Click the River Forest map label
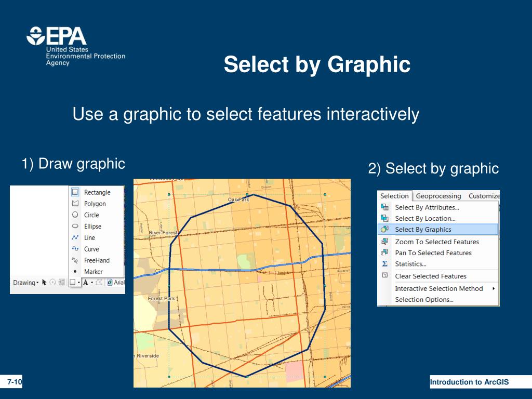The height and width of the screenshot is (399, 532). pos(163,233)
